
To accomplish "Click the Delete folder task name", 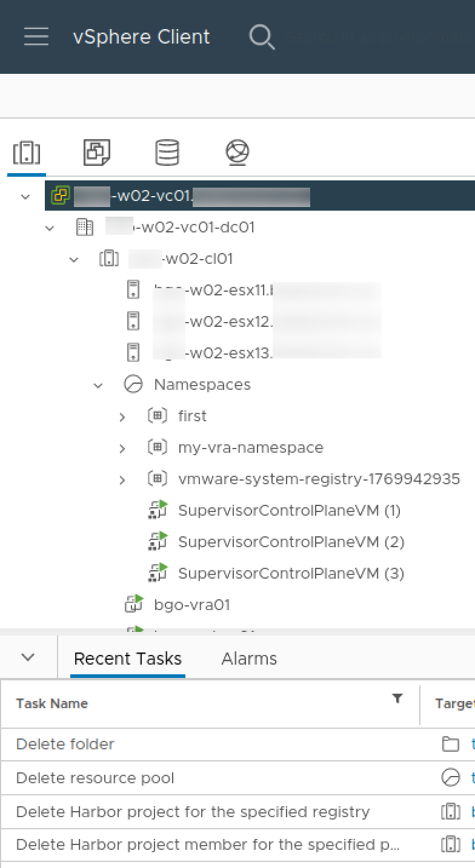I will click(65, 744).
